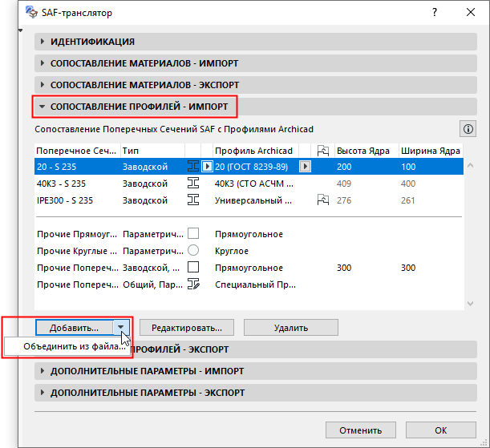Close the SAF-транслятор dialog

click(x=471, y=13)
